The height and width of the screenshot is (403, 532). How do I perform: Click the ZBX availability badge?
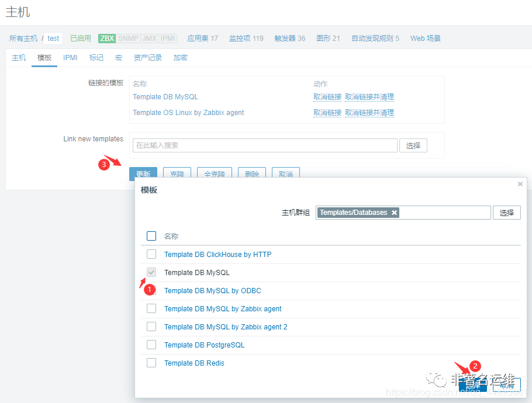(107, 39)
